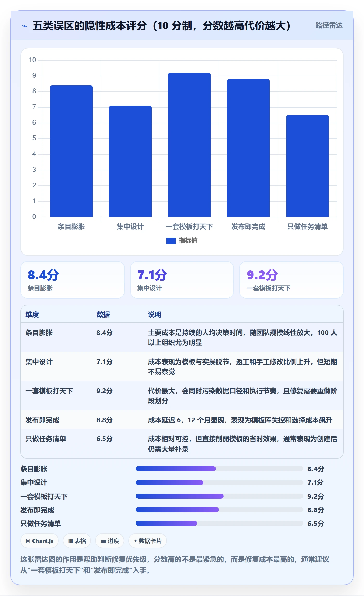Click the 指标值 legend label text
Viewport: 364px width, 596px height.
[x=188, y=241]
